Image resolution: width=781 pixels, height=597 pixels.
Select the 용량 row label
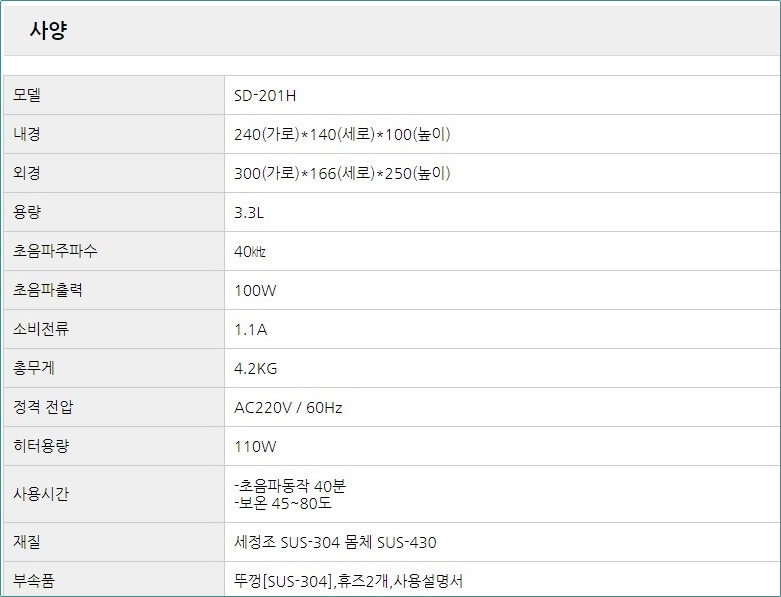pos(27,212)
